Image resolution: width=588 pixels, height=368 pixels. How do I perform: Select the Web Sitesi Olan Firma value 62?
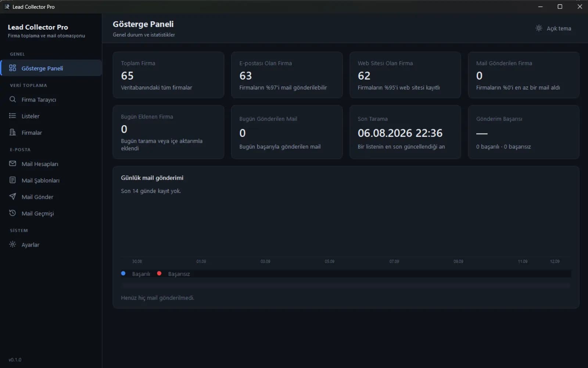364,76
